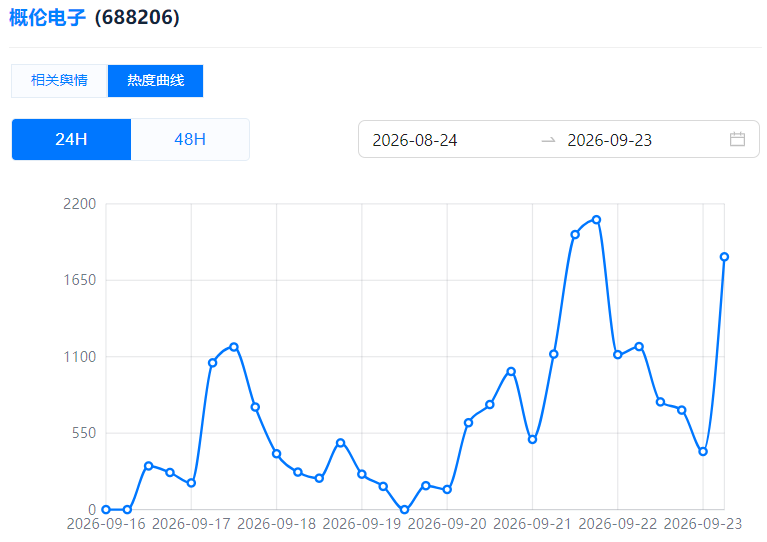This screenshot has height=542, width=767.
Task: Edit the start date 2026-08-24
Action: [415, 140]
